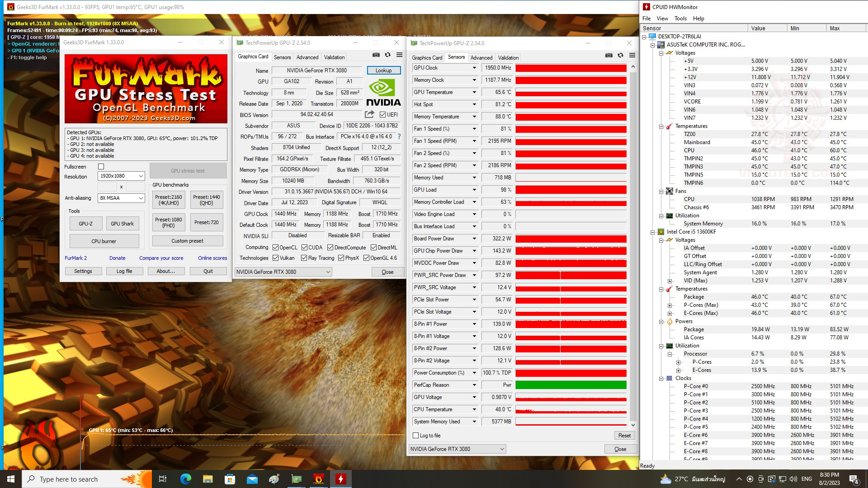Image resolution: width=868 pixels, height=488 pixels.
Task: Click the Lookup button in GPU-Z
Action: (x=383, y=70)
